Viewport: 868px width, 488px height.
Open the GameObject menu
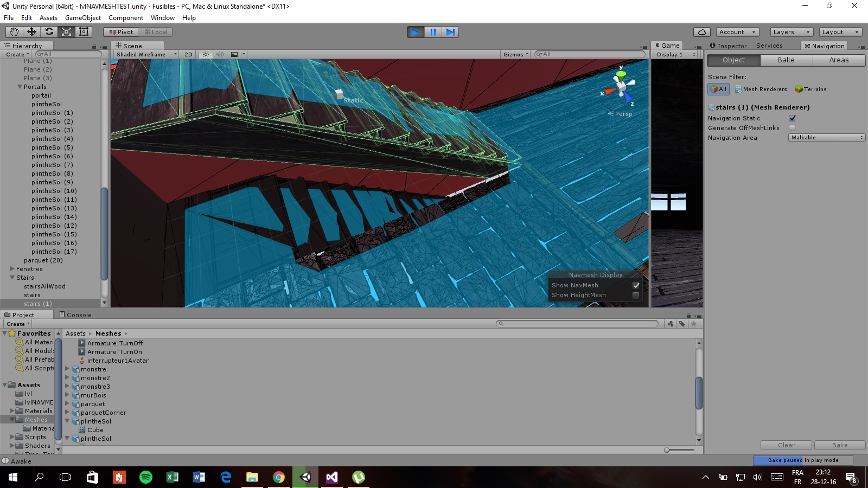tap(83, 18)
